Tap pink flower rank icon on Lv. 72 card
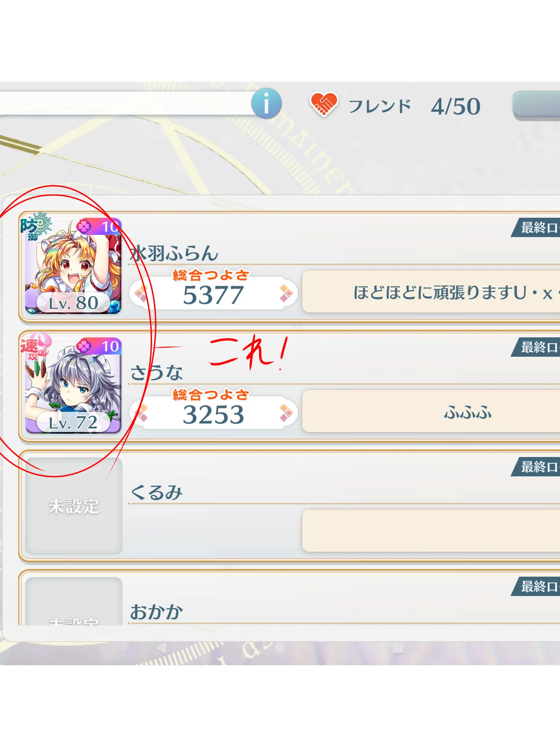 [84, 346]
